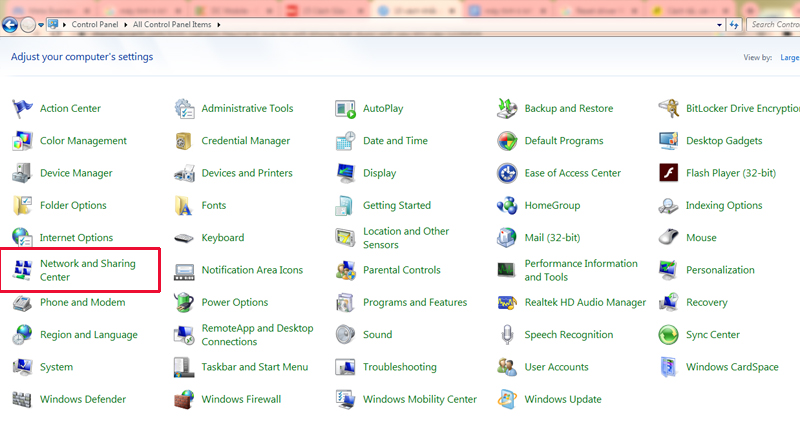
Task: Select the Control Panel breadcrumb segment
Action: 95,24
